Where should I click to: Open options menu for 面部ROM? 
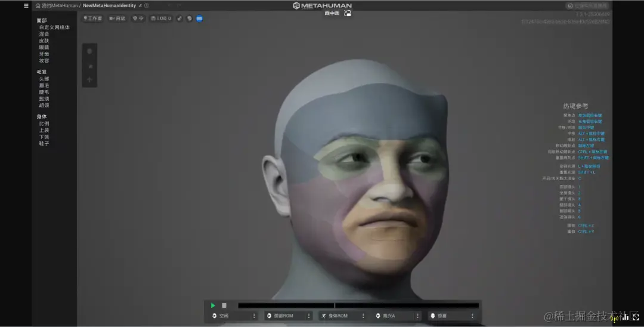pos(309,316)
